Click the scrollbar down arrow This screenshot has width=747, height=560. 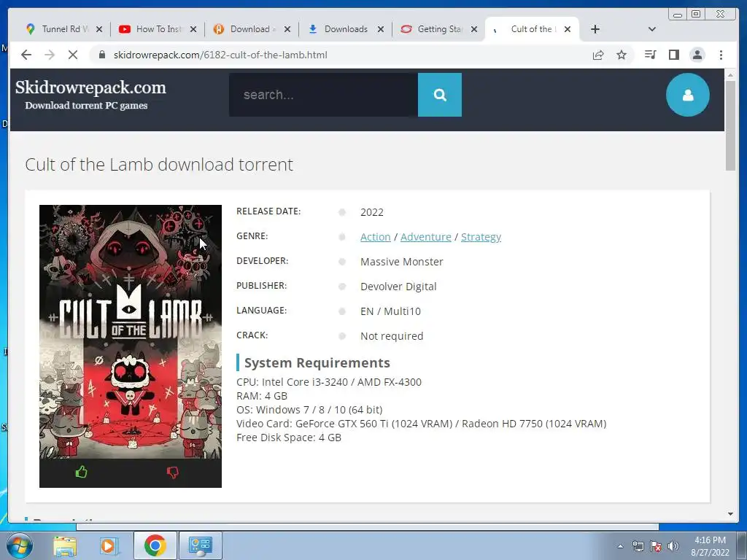tap(730, 514)
